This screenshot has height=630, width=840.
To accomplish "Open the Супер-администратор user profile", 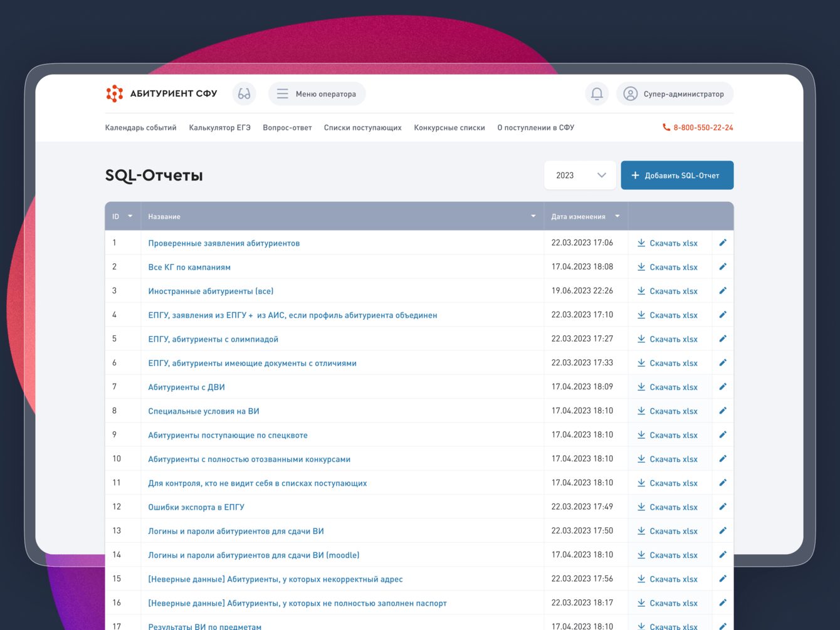I will 675,94.
